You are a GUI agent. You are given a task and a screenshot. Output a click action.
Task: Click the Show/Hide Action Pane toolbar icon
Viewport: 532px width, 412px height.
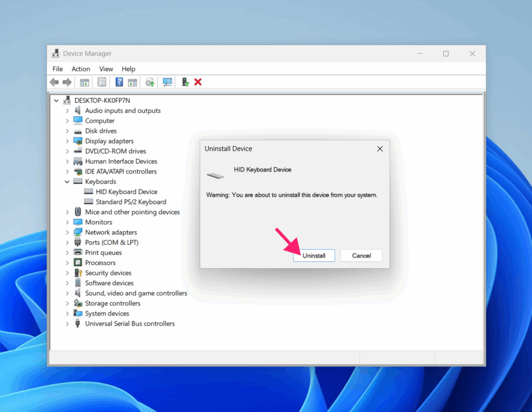tap(132, 82)
